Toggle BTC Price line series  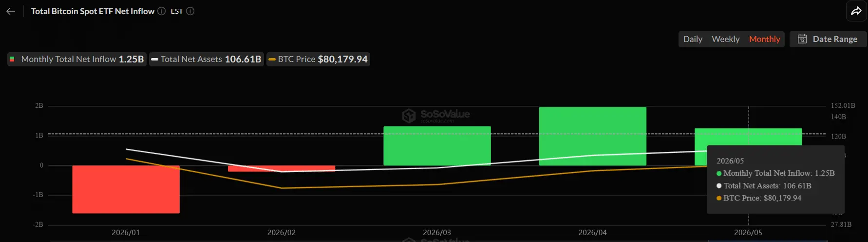[x=318, y=59]
